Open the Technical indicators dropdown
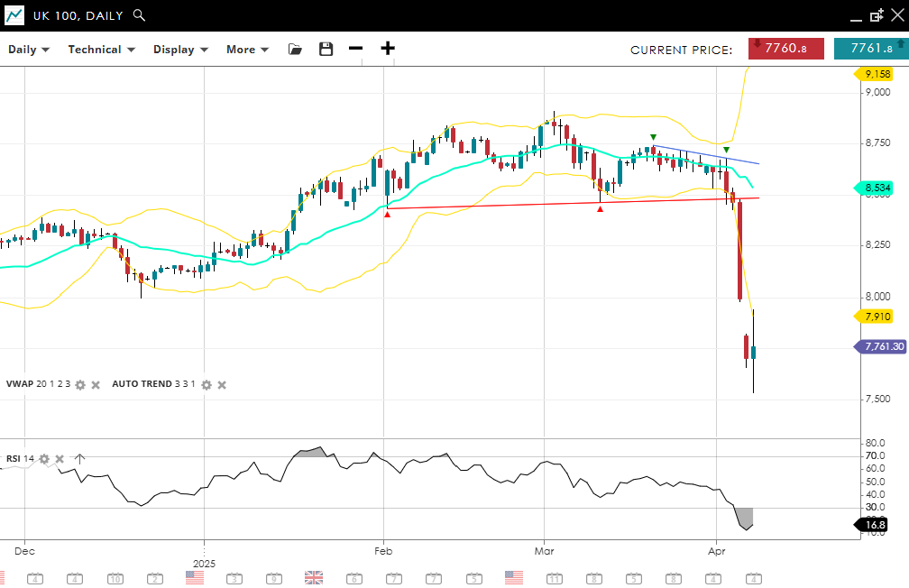This screenshot has height=588, width=909. click(101, 50)
